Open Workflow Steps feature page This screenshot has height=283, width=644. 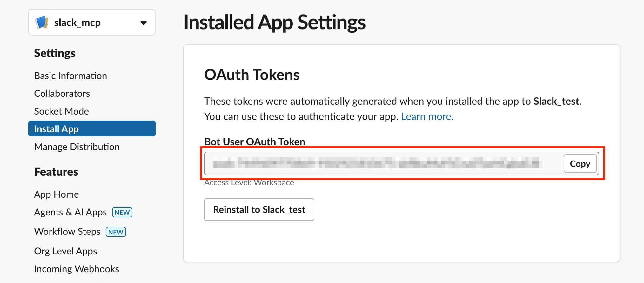(67, 232)
